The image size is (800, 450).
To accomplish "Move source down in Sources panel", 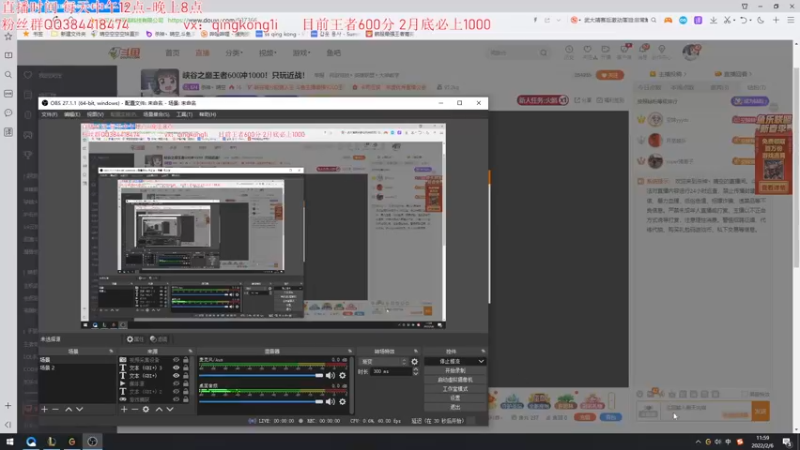I will (170, 409).
